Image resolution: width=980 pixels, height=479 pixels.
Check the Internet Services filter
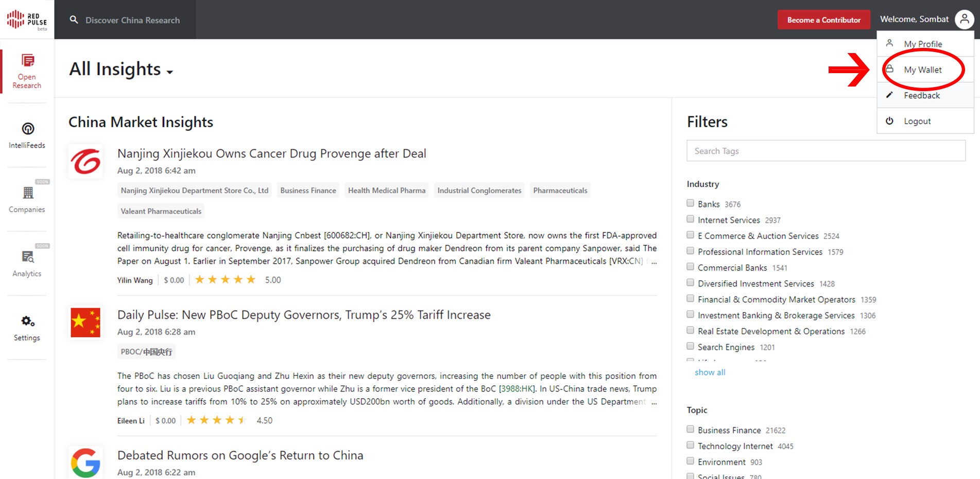click(690, 219)
